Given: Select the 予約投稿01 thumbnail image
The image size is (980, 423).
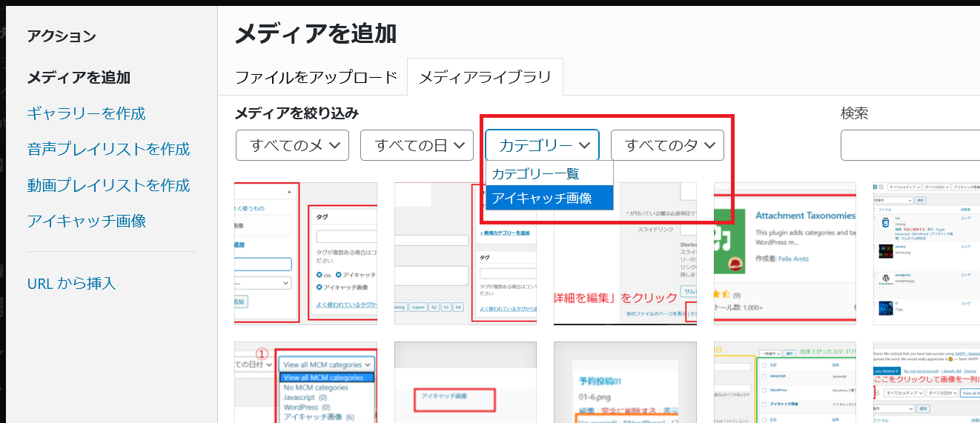Looking at the screenshot, I should pyautogui.click(x=625, y=382).
